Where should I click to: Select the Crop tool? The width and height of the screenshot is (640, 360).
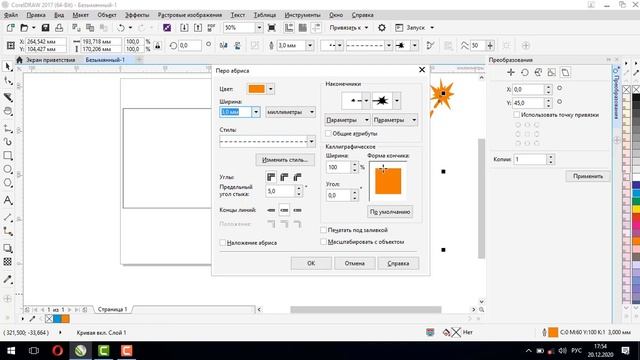(8, 97)
